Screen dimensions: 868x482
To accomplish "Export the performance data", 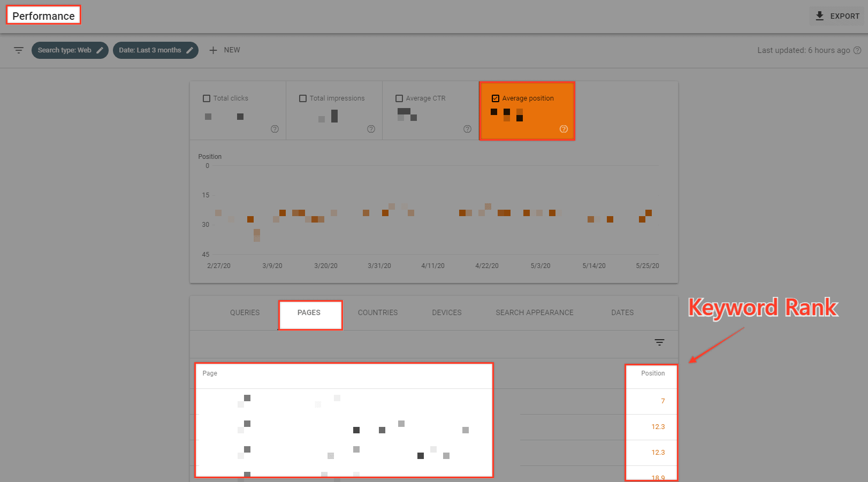I will pyautogui.click(x=837, y=16).
